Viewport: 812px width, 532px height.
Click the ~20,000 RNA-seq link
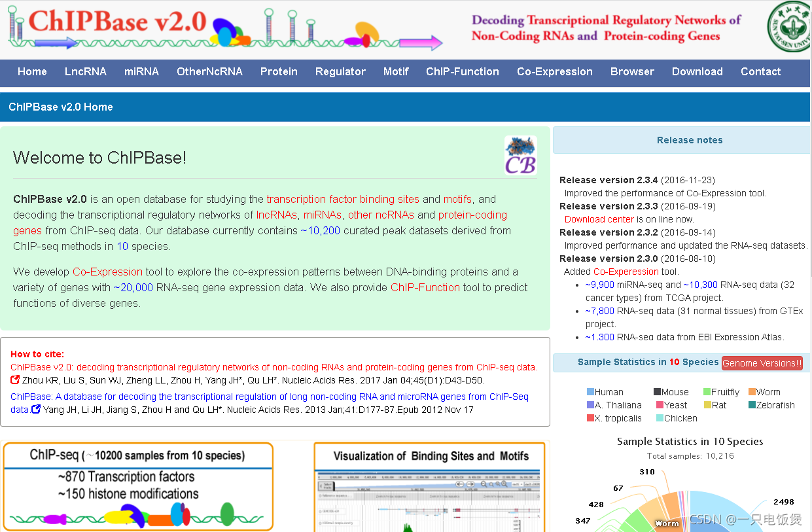pyautogui.click(x=133, y=287)
